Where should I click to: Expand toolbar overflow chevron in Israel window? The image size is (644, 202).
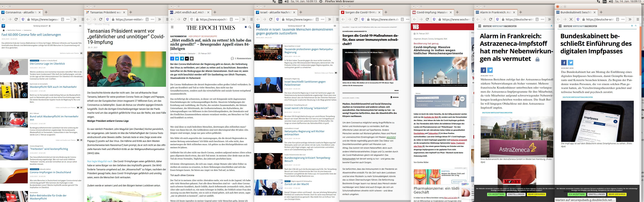(330, 19)
